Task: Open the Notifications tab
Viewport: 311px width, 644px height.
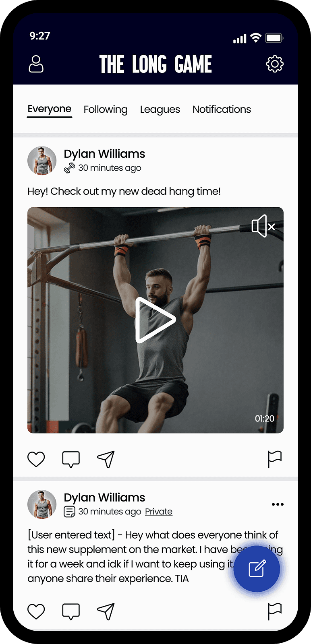Action: (222, 109)
